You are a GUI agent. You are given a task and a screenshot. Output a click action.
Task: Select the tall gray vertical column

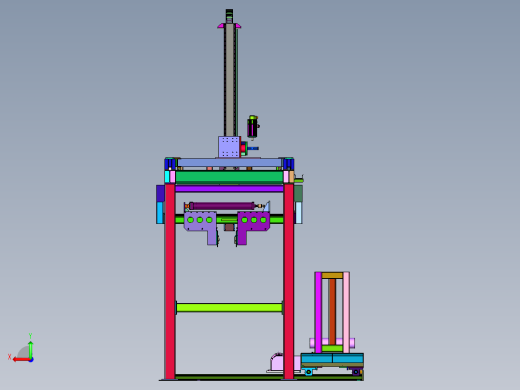230,80
